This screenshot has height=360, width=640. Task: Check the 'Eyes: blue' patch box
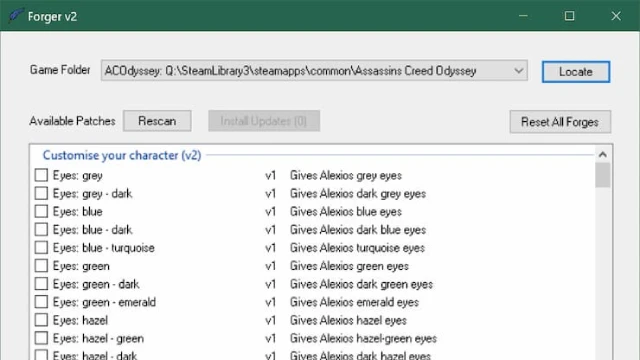pos(41,211)
